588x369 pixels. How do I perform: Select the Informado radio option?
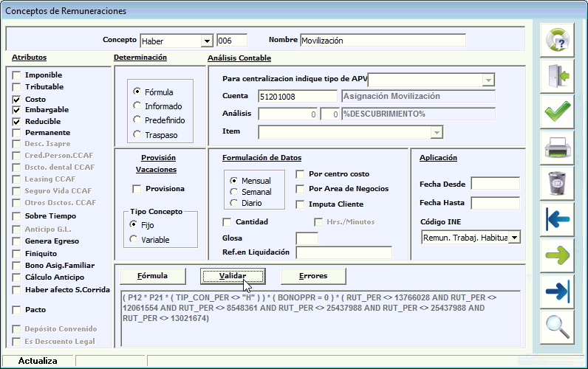pos(137,106)
